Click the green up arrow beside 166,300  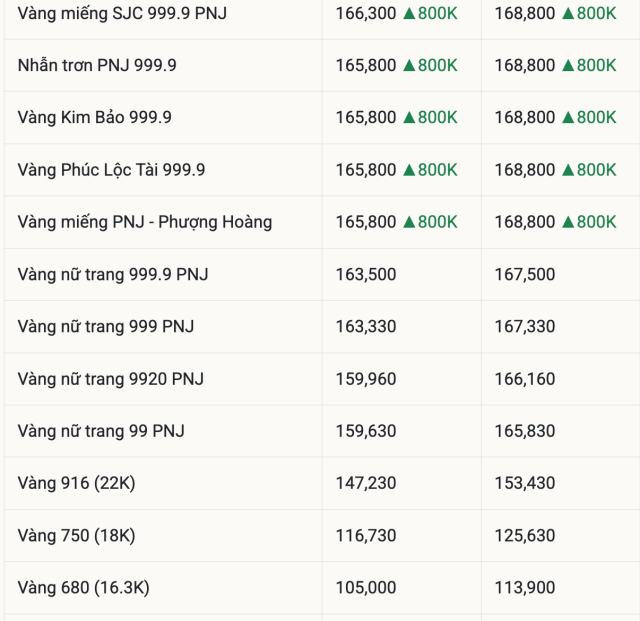408,13
